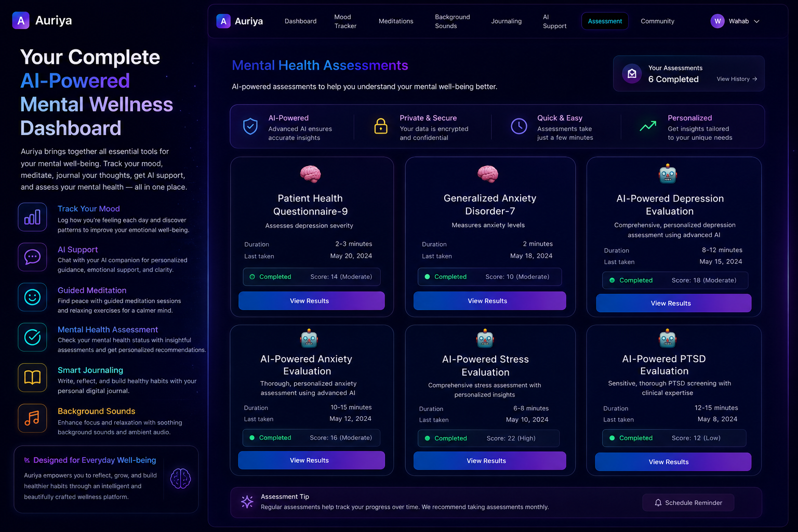Go to the Community tab
Image resolution: width=798 pixels, height=532 pixels.
coord(657,21)
